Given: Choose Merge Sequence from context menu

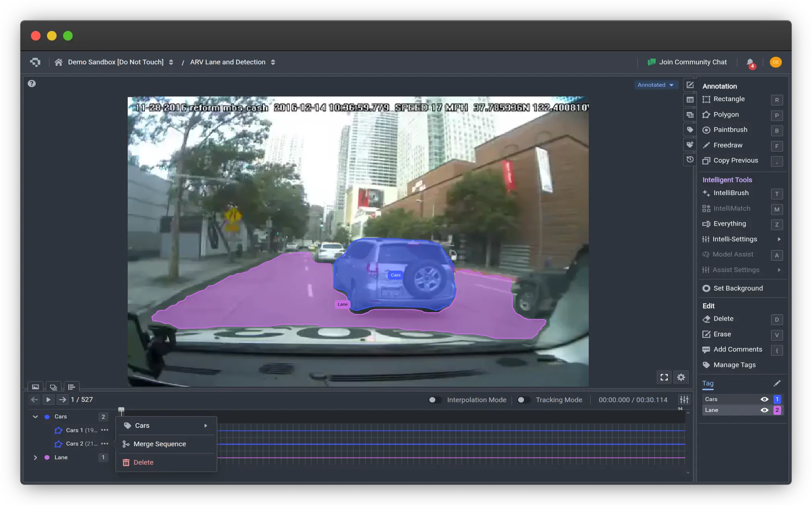Looking at the screenshot, I should [159, 444].
